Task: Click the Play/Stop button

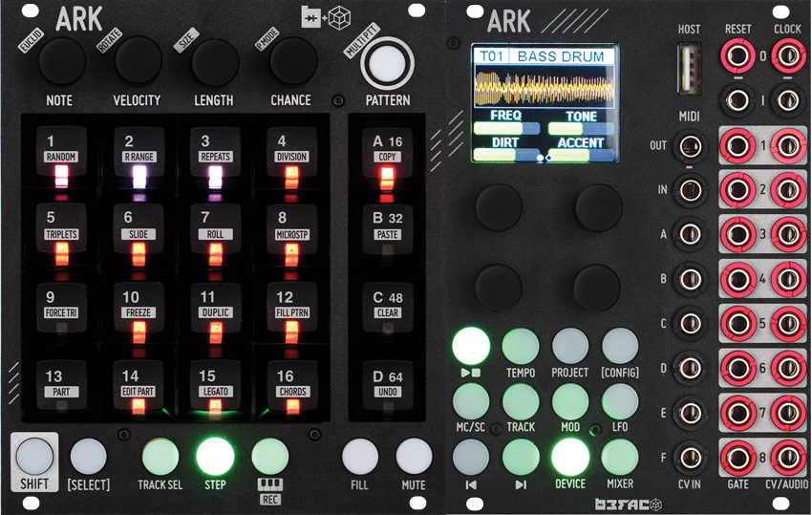Action: click(x=471, y=346)
